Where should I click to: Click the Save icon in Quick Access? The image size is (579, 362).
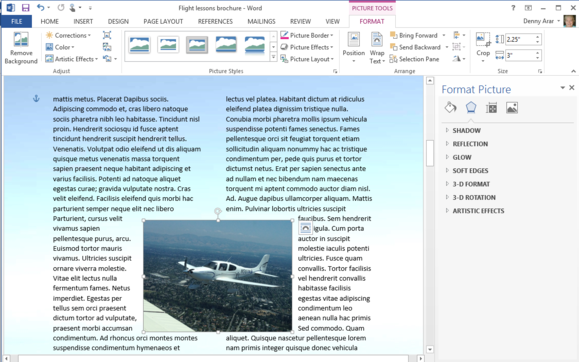25,8
